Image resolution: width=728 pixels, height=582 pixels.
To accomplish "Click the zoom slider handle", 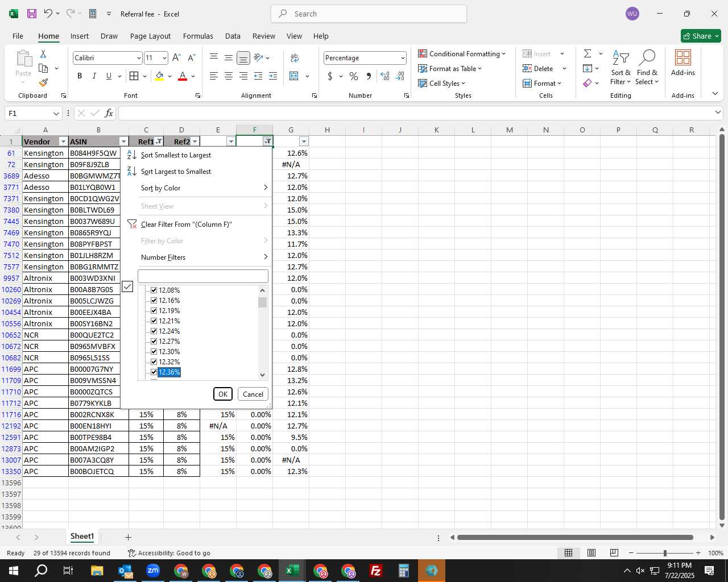I will (664, 553).
